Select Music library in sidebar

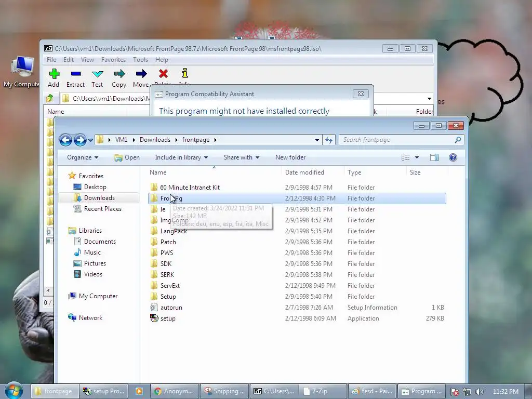(92, 252)
